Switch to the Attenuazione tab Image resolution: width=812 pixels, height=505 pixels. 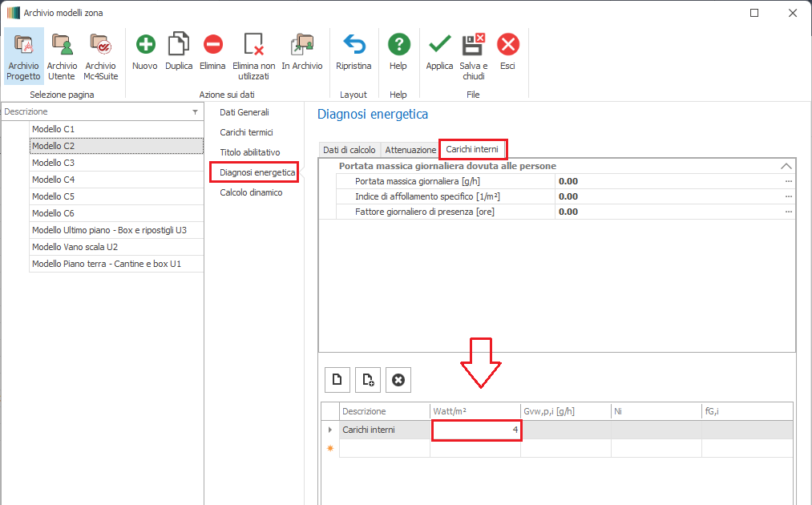[x=410, y=150]
